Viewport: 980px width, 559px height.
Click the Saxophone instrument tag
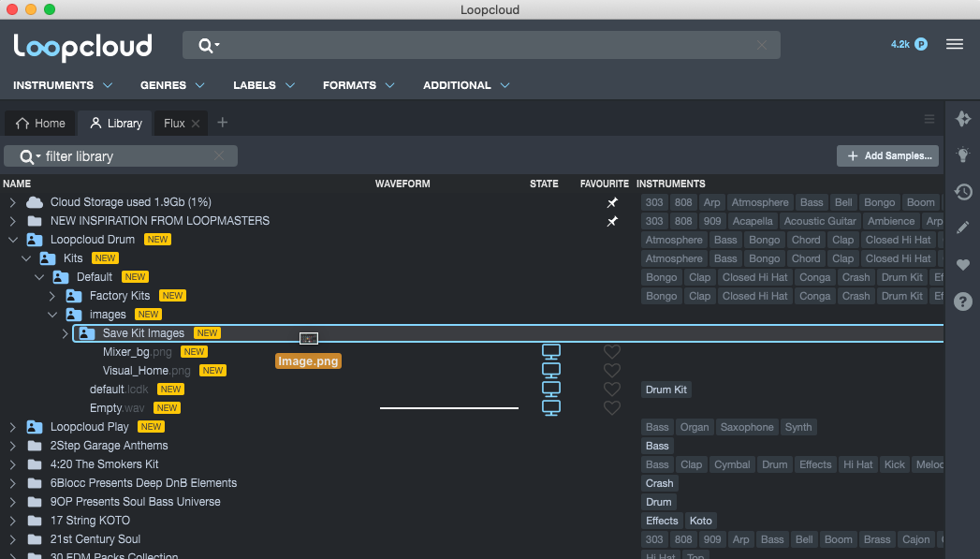[747, 427]
